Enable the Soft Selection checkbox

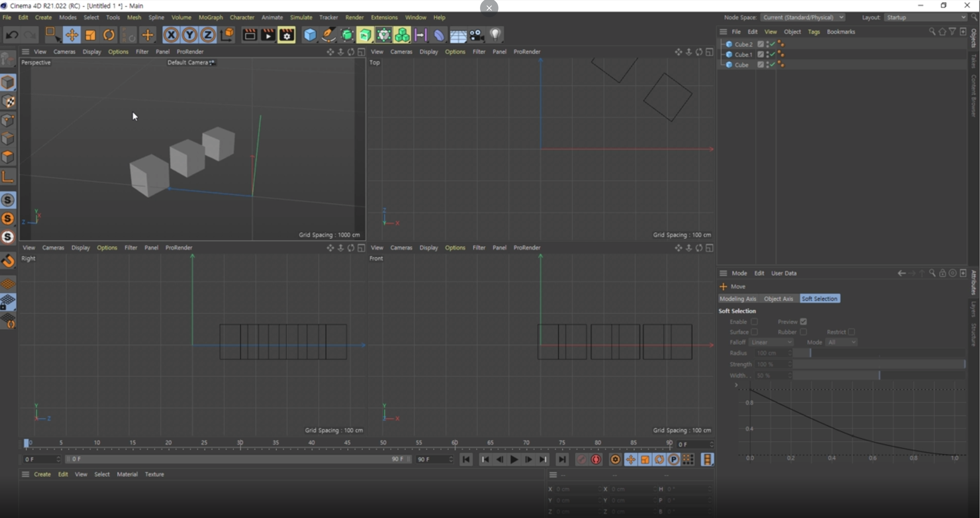pos(754,322)
